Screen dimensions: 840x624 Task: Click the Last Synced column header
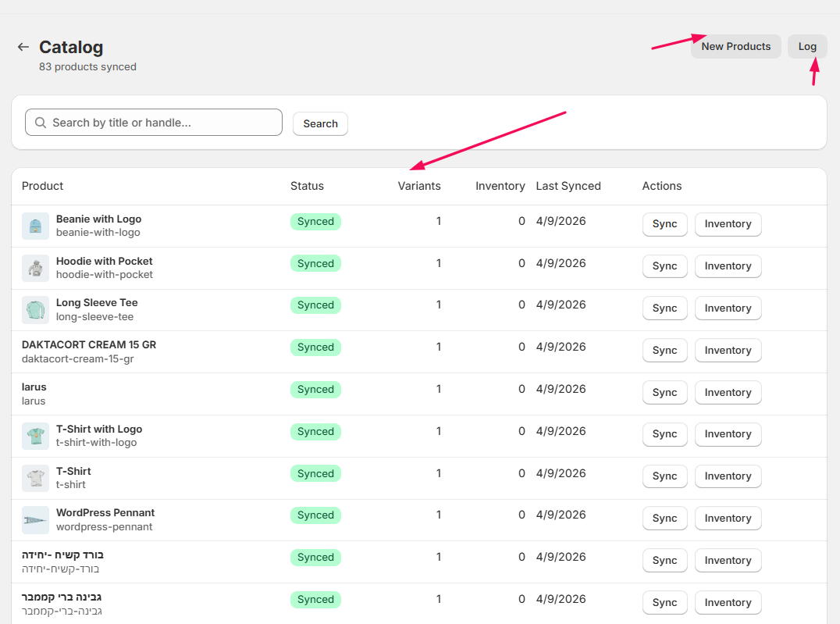[568, 186]
